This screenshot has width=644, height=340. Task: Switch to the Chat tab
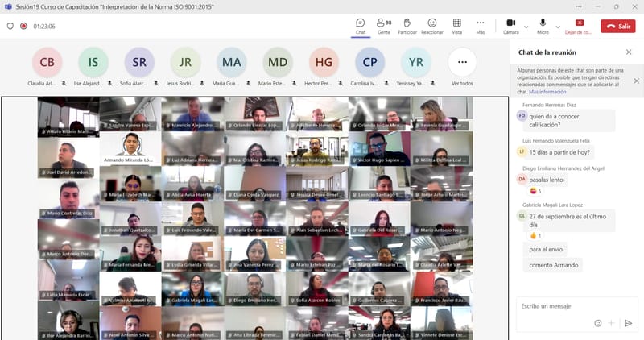(x=361, y=25)
